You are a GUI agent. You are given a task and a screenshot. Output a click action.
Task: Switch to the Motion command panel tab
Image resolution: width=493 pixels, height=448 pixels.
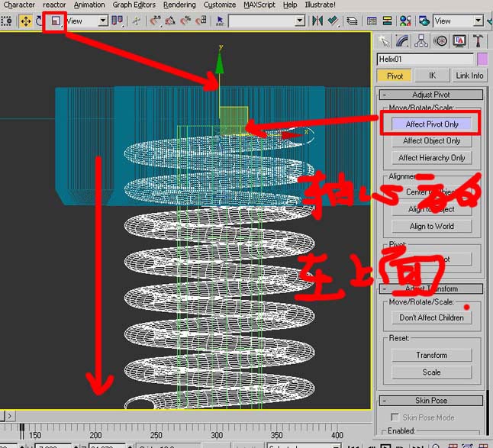click(440, 41)
